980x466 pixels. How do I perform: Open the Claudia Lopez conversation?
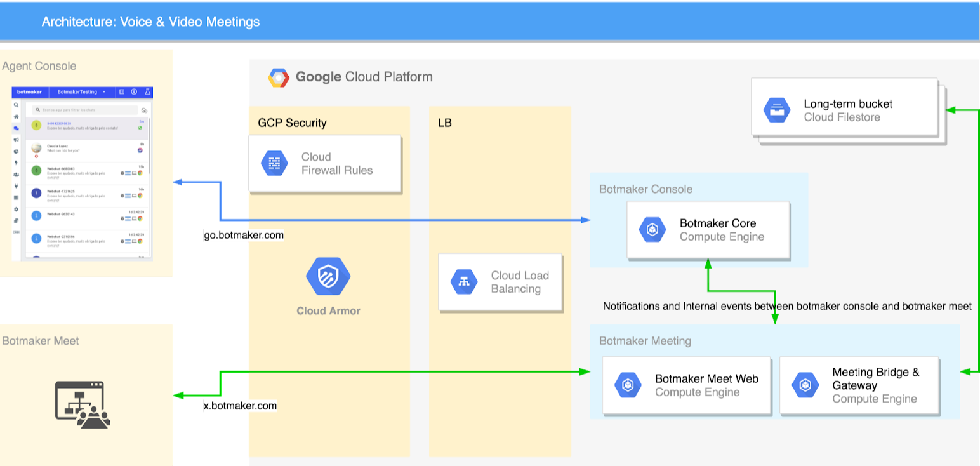86,151
